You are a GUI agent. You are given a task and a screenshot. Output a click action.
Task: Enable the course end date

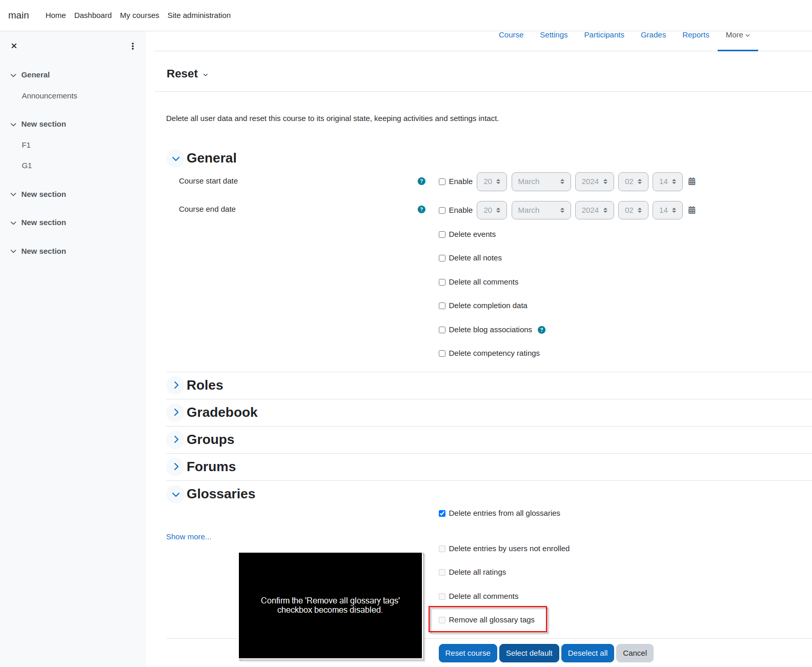442,210
